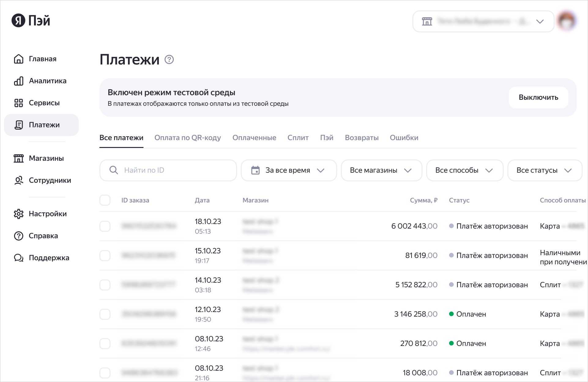The image size is (588, 382).
Task: Open the Справка link in sidebar
Action: coord(43,236)
